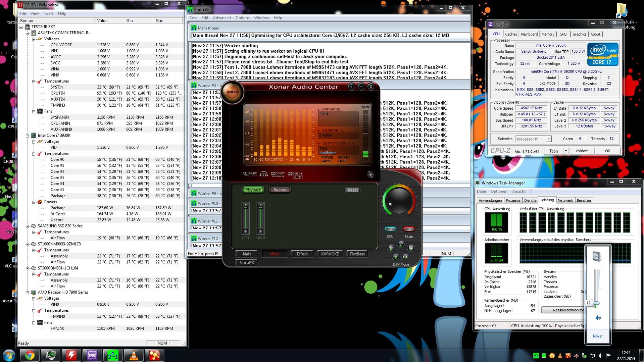Open Chrome from the taskbar
The width and height of the screenshot is (644, 362).
point(30,355)
